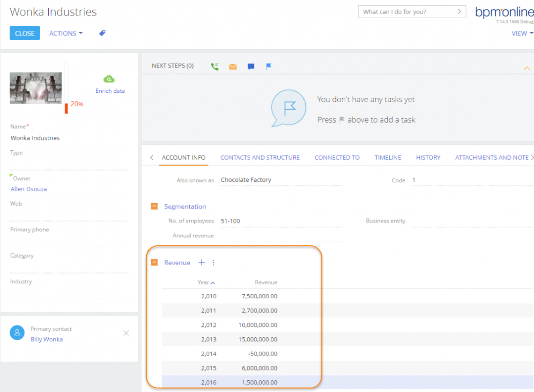Click the Enrich data cloud icon
This screenshot has height=392, width=534.
click(x=109, y=79)
